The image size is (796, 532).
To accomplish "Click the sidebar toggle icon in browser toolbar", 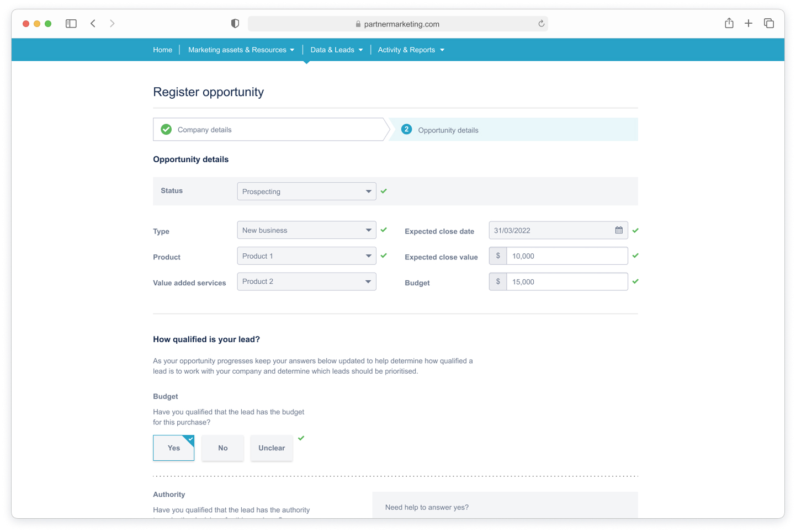I will point(71,24).
